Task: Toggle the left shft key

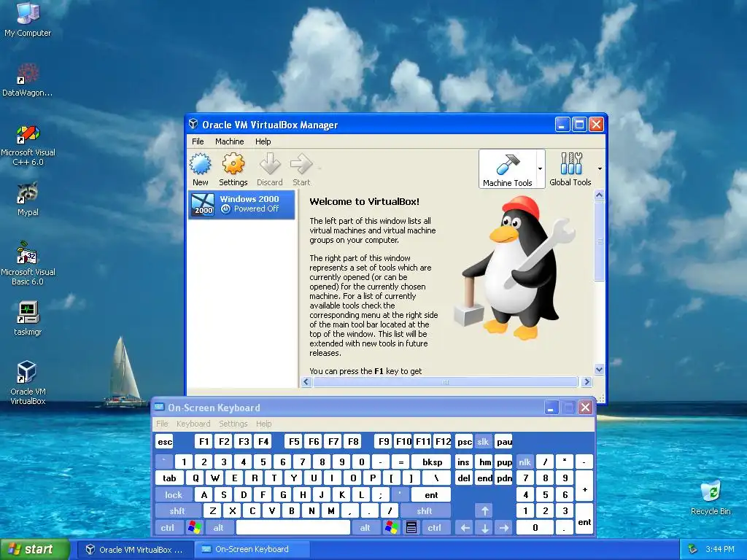Action: 177,511
